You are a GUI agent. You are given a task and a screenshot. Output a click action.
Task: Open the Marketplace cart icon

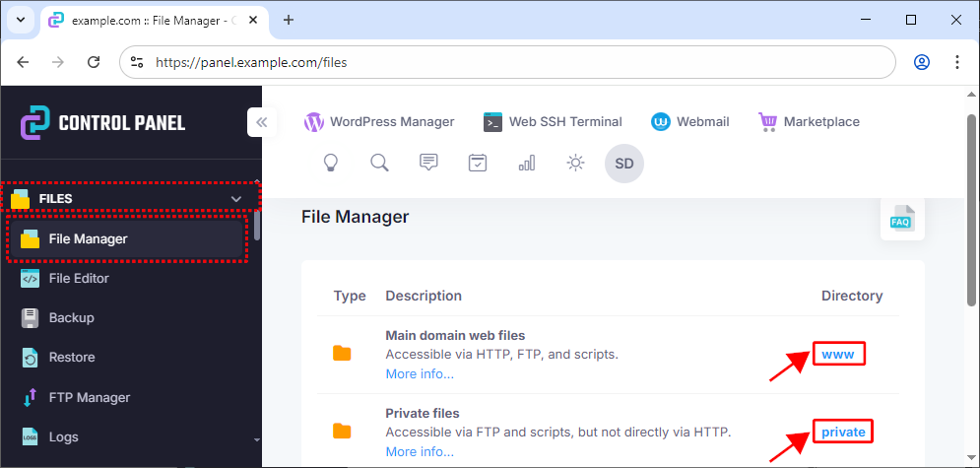767,122
